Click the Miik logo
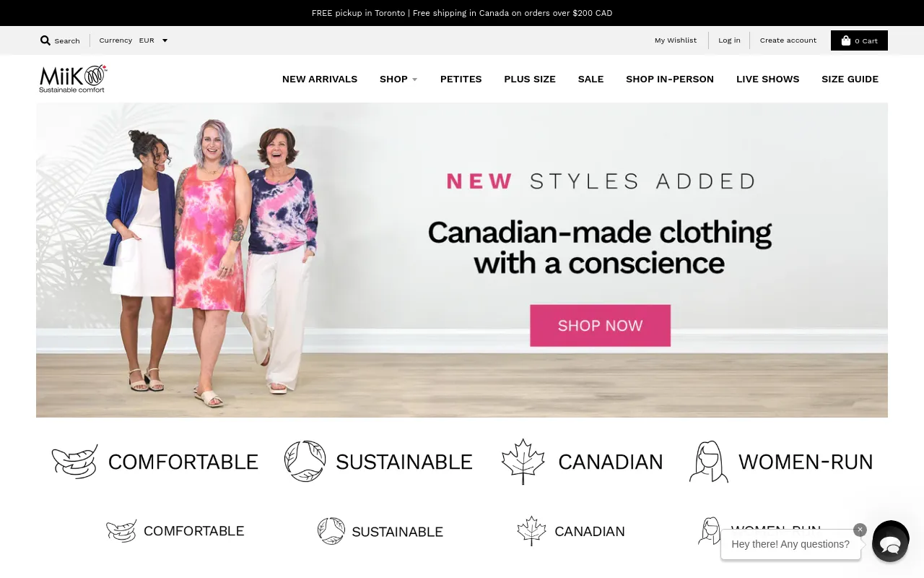 coord(73,79)
